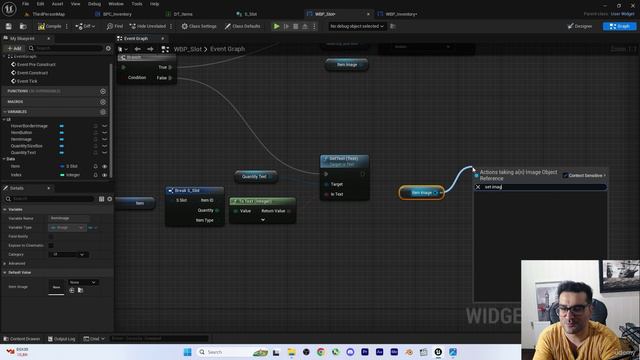This screenshot has width=640, height=360.
Task: Click the My Blueprint search field
Action: 65,48
